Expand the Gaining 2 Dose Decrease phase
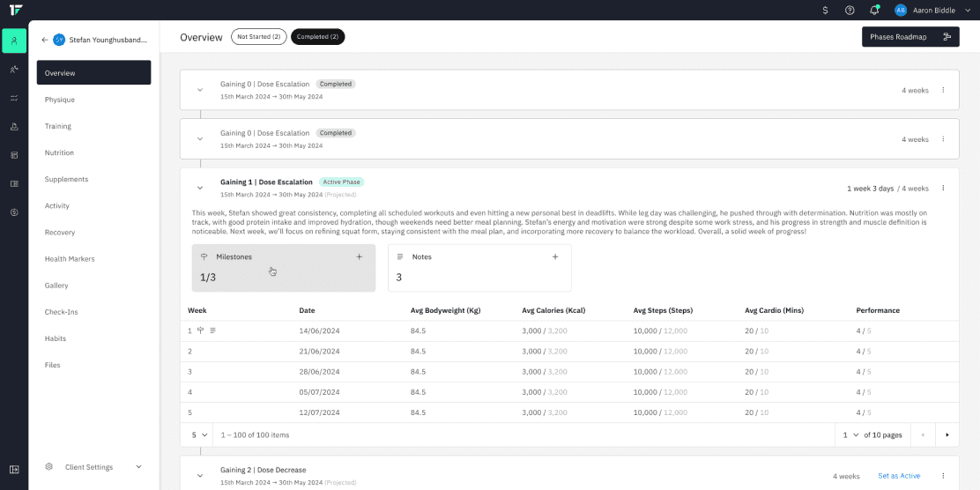980x490 pixels. click(200, 476)
